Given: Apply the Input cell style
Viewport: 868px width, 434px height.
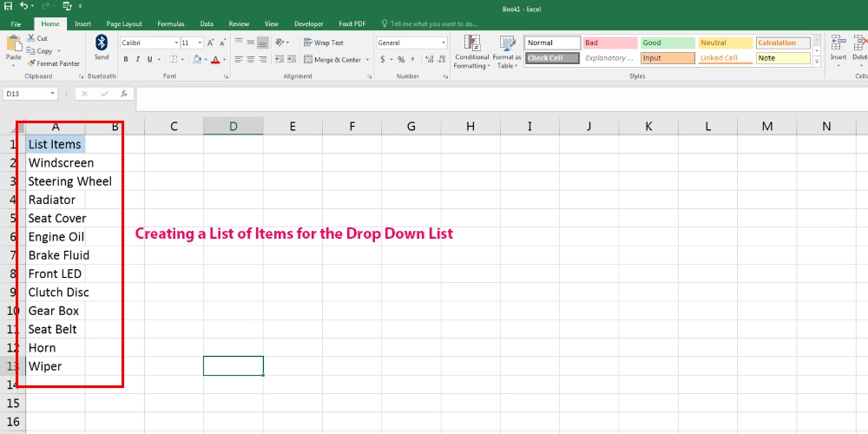Looking at the screenshot, I should coord(667,58).
